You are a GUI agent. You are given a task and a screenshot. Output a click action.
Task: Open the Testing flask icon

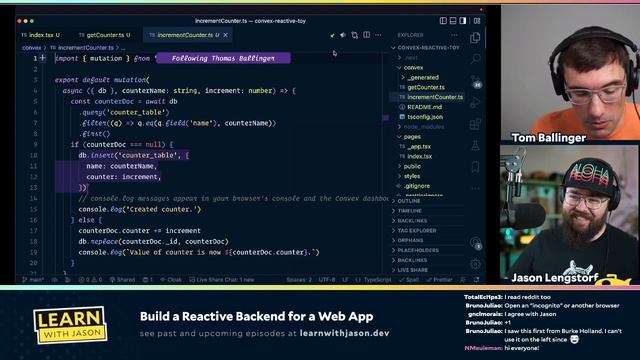coord(476,145)
